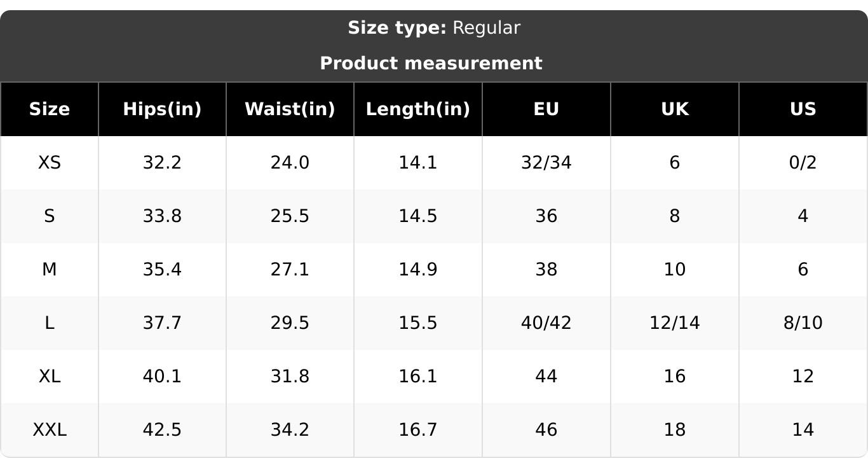
Task: Click the US column header
Action: pos(803,109)
